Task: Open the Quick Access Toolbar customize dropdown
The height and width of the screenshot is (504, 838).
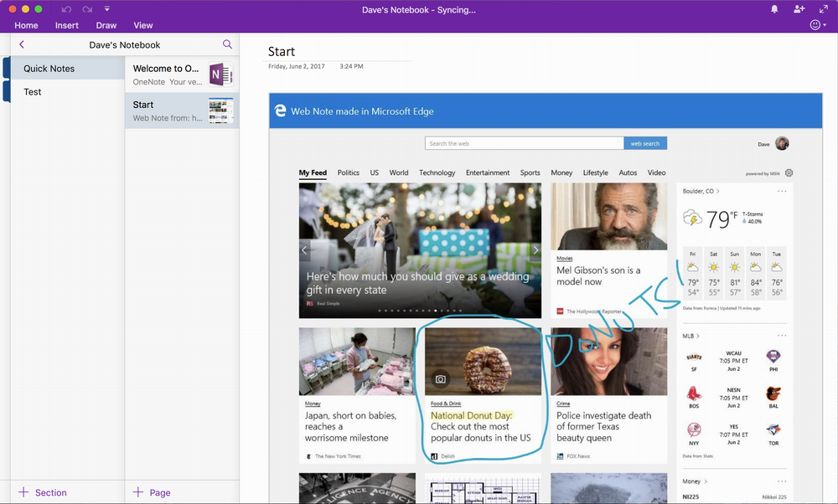Action: [107, 9]
